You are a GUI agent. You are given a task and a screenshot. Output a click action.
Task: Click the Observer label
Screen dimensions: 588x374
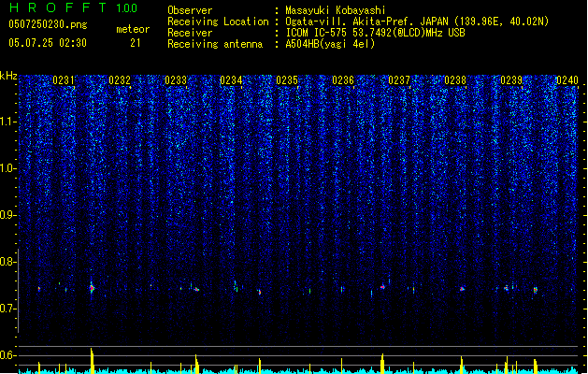coord(190,10)
